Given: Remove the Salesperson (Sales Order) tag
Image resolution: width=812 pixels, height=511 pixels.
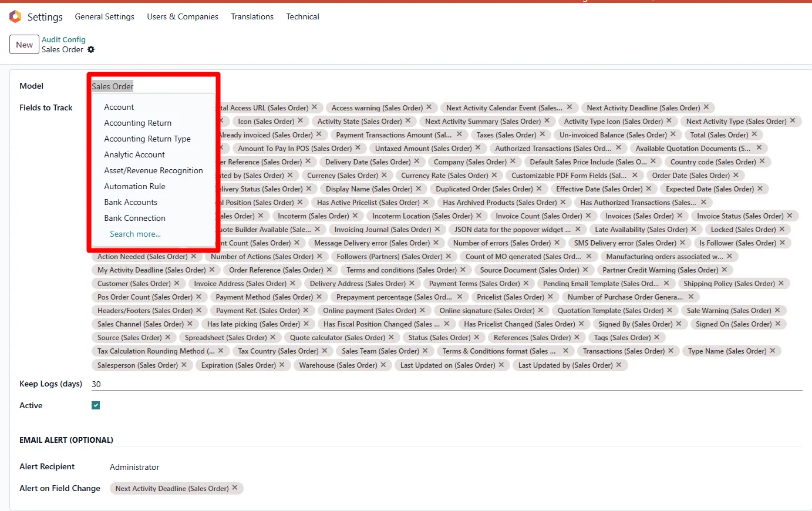Looking at the screenshot, I should (184, 365).
